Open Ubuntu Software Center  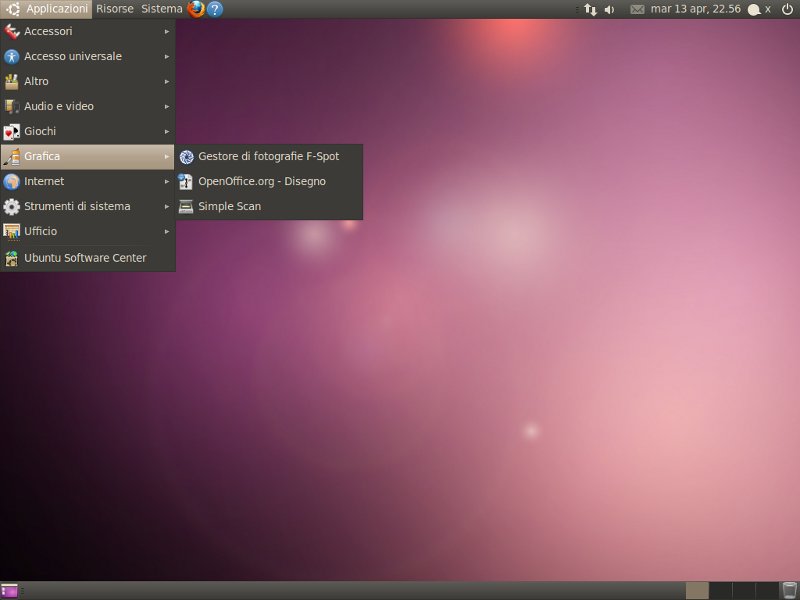(85, 258)
